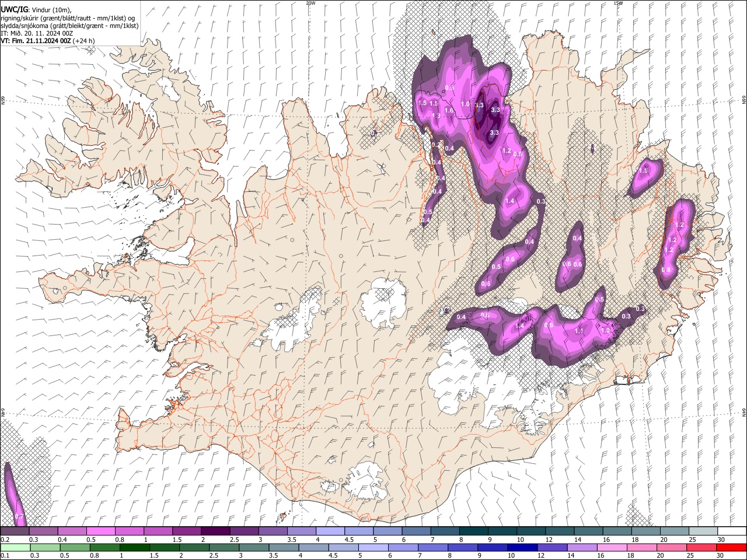The image size is (747, 560).
Task: Click the '1.3' precipitation value on map
Action: 436,116
